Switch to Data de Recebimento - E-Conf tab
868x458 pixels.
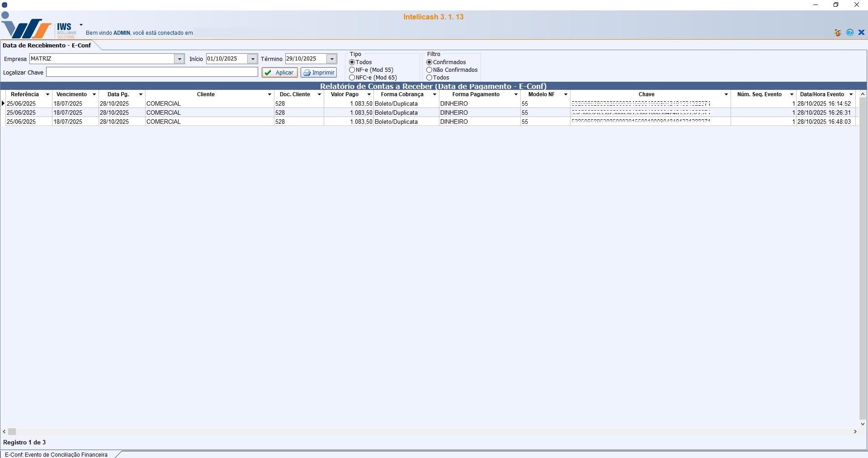pos(47,45)
